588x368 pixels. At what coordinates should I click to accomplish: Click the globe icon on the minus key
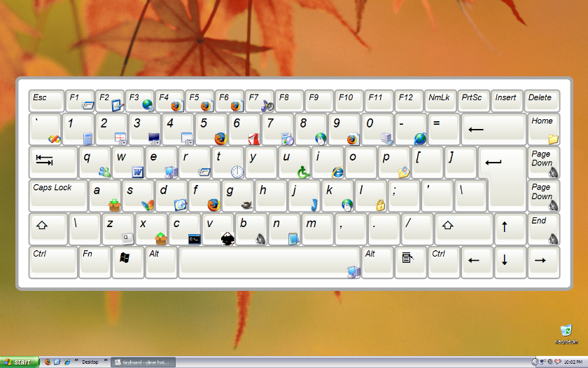pos(420,139)
